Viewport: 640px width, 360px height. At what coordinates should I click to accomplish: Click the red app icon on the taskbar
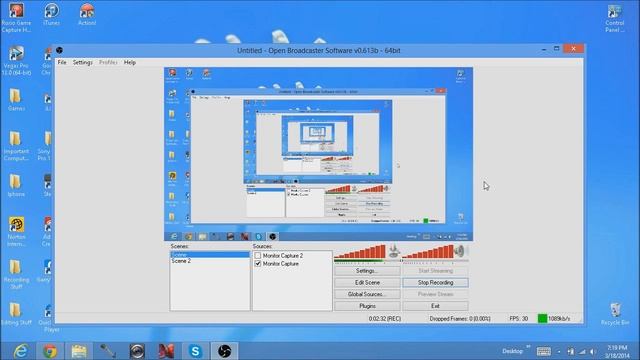click(x=166, y=351)
